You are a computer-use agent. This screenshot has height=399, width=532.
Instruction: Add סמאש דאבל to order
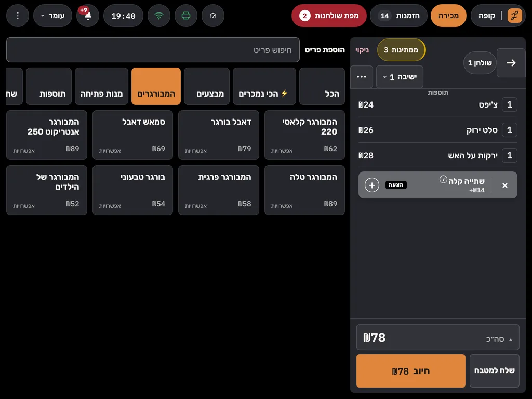click(x=132, y=135)
